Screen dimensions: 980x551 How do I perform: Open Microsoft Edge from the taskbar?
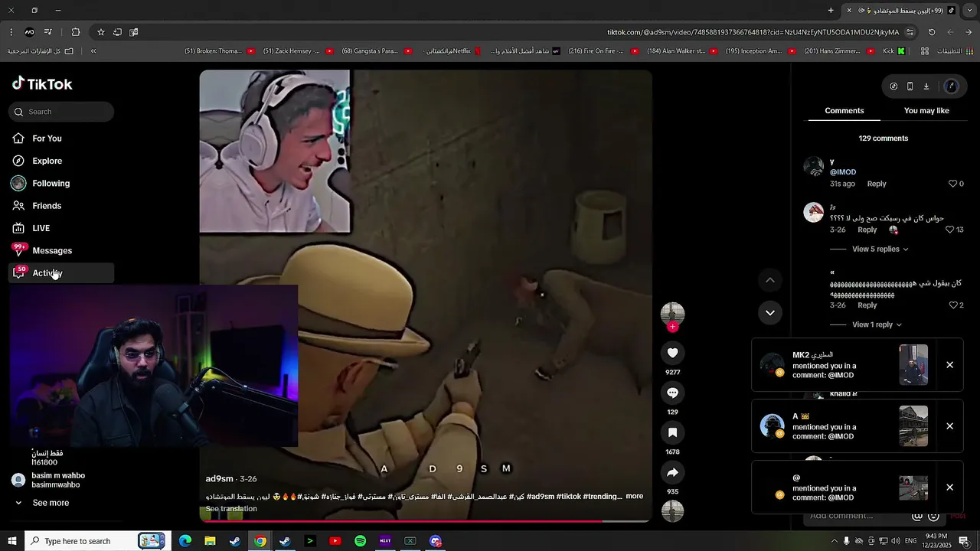[185, 541]
